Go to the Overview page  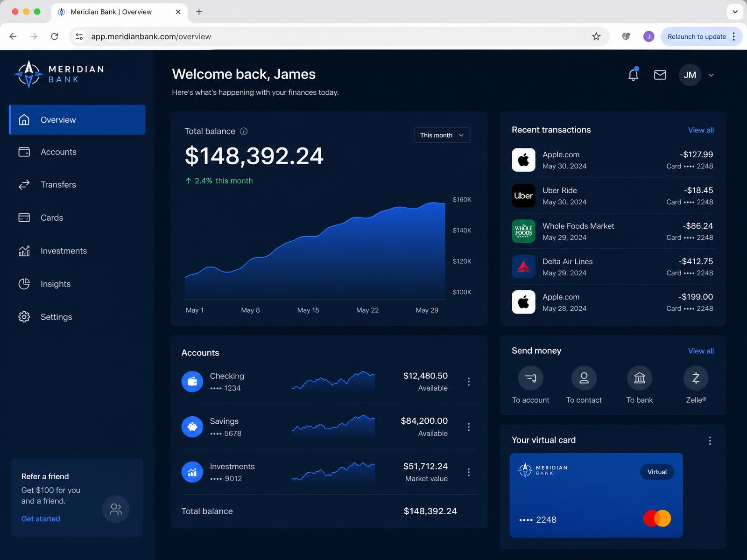tap(77, 120)
